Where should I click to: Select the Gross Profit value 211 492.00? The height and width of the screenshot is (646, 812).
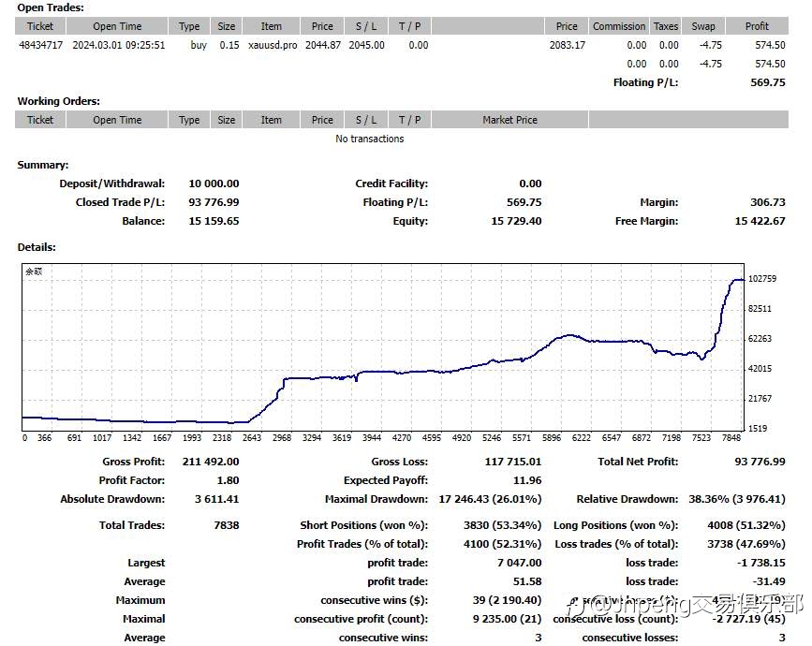210,462
